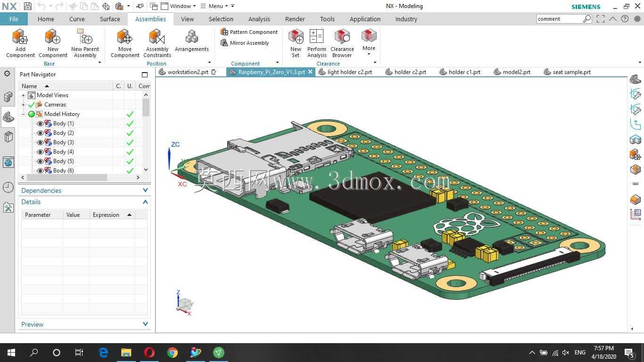Switch to the Home ribbon tab
644x362 pixels.
pyautogui.click(x=46, y=19)
